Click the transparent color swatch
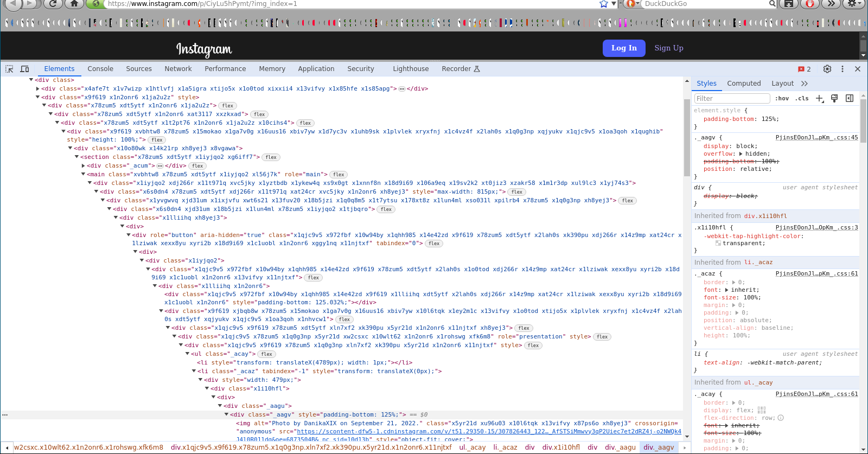The image size is (868, 454). (x=718, y=244)
